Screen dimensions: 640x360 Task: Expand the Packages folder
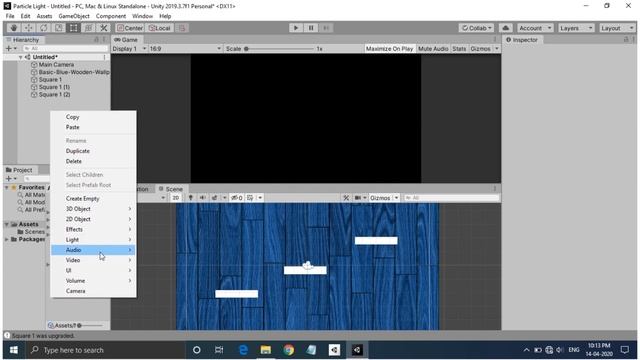point(7,239)
